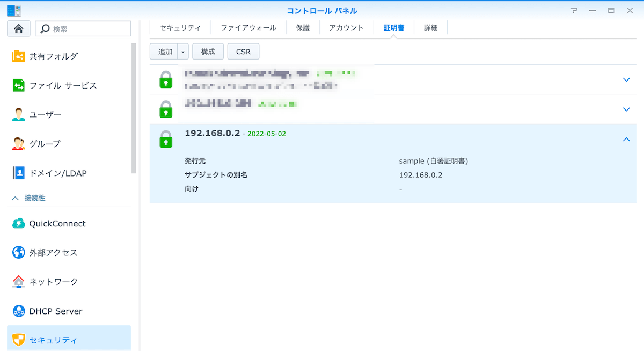This screenshot has height=351, width=644.
Task: Click the home icon button
Action: pos(18,29)
